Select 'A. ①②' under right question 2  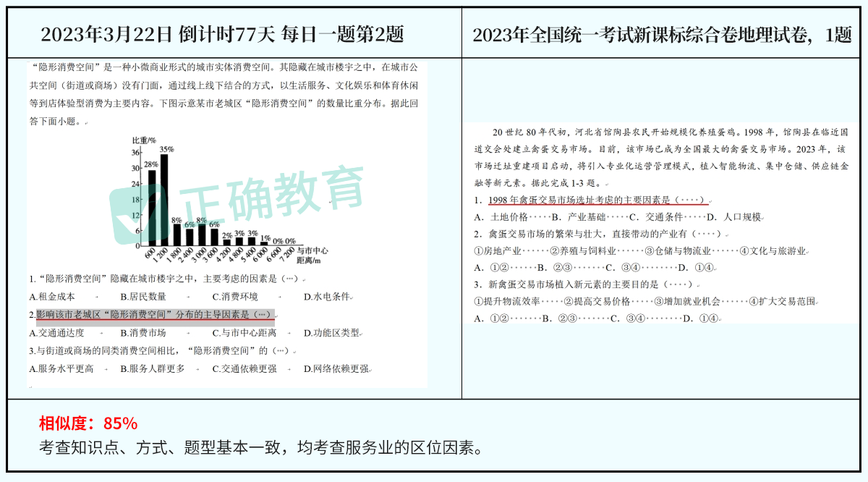(x=492, y=269)
